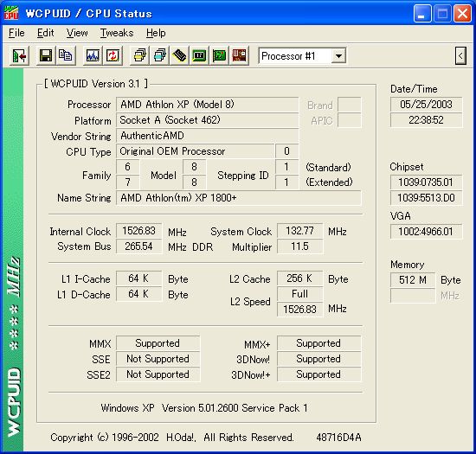
Task: Click SSE2 Not Supported status field
Action: pos(158,374)
